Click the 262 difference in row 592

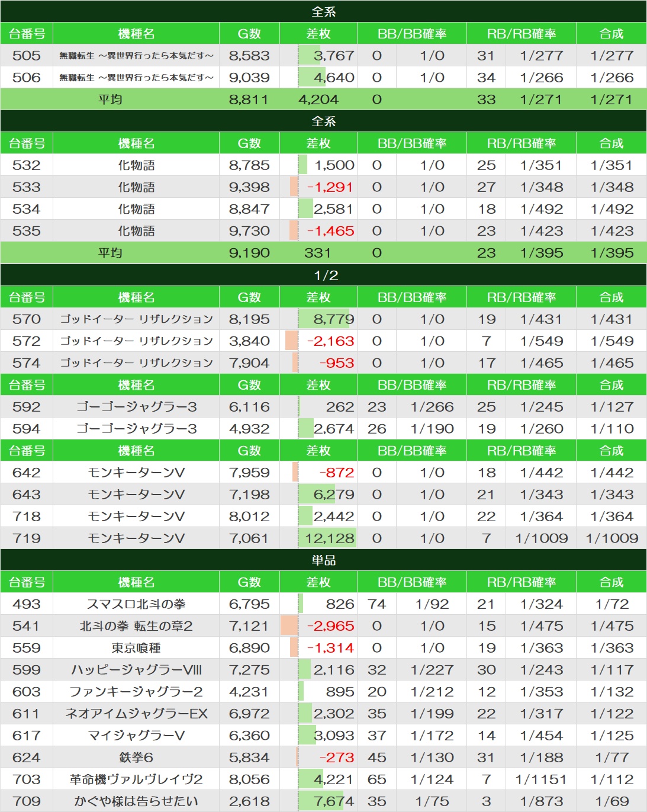click(x=340, y=407)
